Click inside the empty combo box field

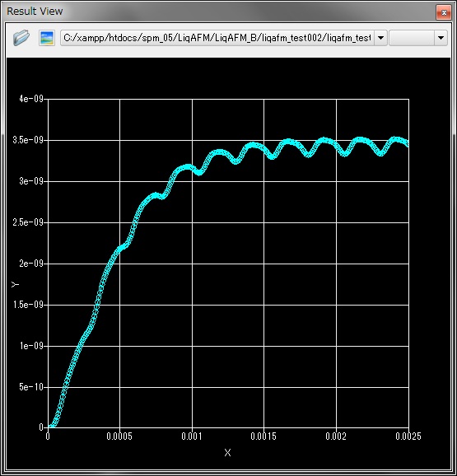click(x=412, y=38)
